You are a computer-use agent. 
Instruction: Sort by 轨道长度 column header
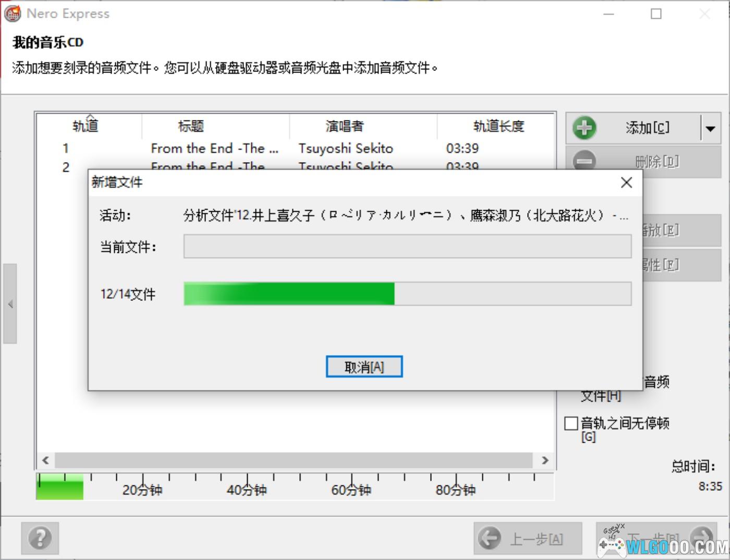click(x=498, y=126)
